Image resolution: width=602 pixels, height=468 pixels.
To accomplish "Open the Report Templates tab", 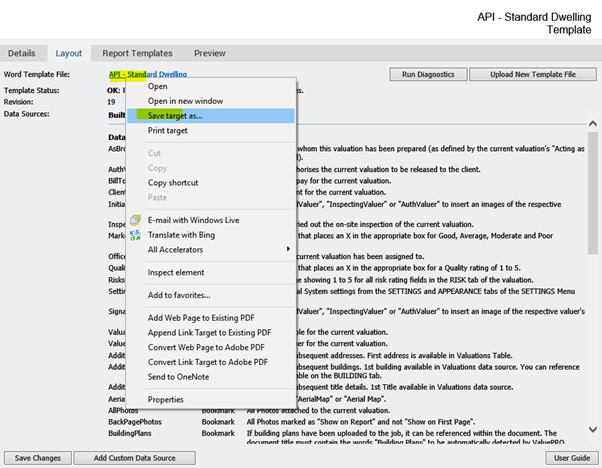I will tap(137, 53).
